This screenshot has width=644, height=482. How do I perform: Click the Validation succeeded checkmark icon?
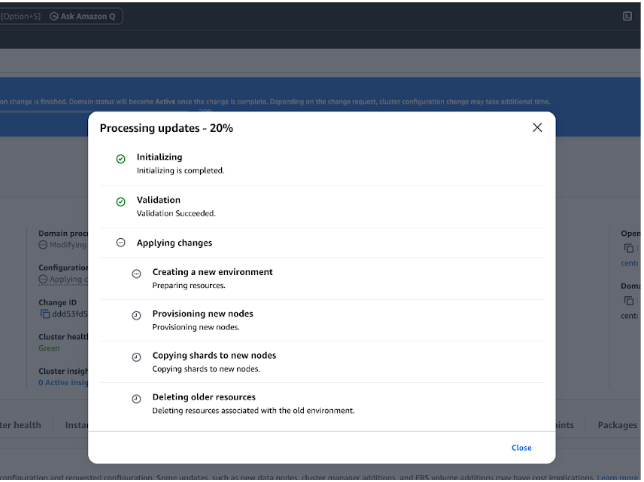coord(120,201)
